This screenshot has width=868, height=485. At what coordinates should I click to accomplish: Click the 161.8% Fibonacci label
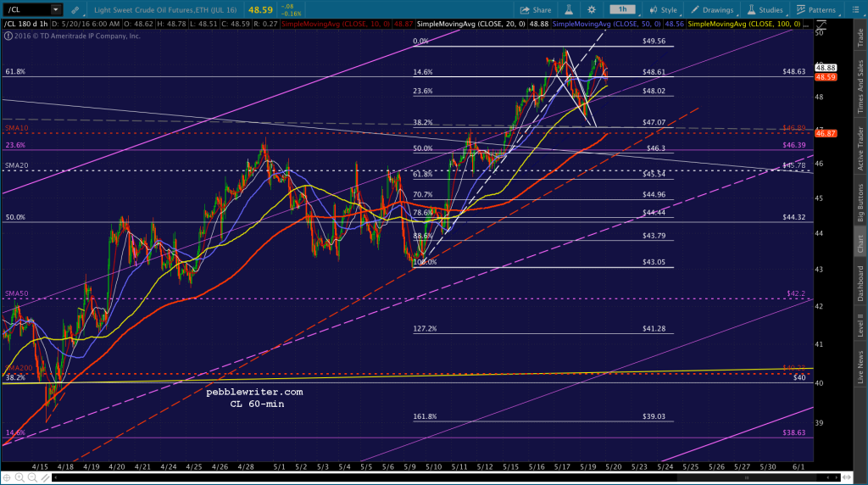pyautogui.click(x=425, y=416)
